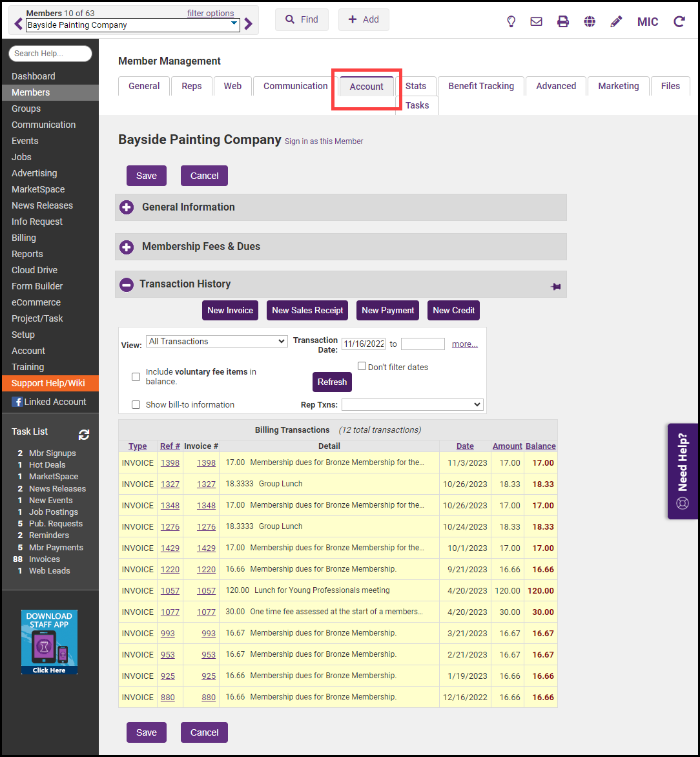Screen dimensions: 700x757
Task: Toggle Don't filter dates checkbox
Action: (x=362, y=366)
